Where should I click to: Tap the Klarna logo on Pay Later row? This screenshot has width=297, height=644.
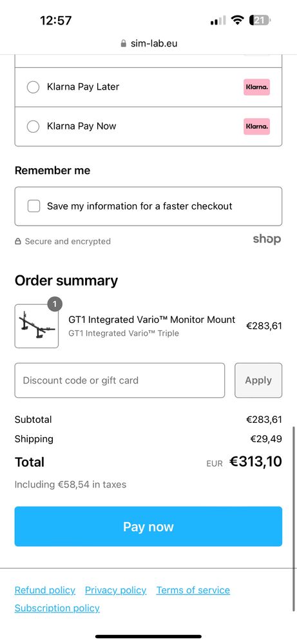257,87
